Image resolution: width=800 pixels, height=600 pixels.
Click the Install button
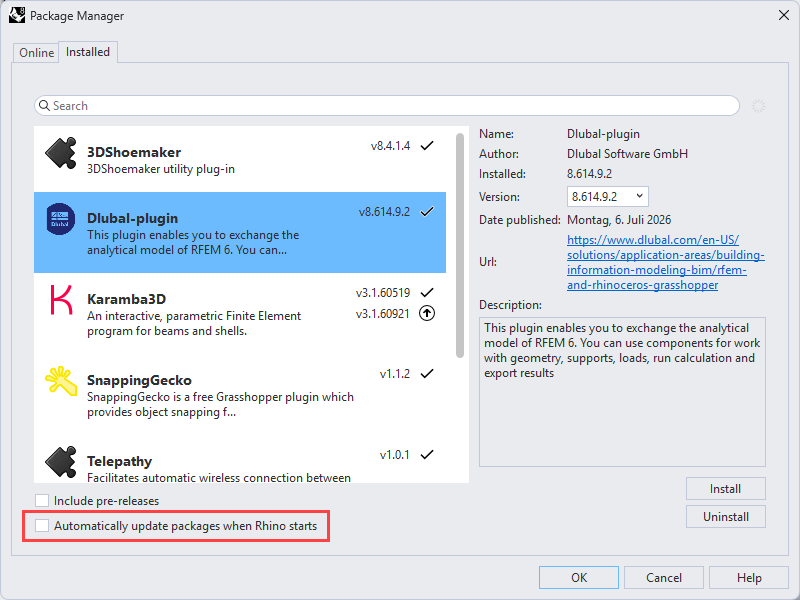[726, 489]
